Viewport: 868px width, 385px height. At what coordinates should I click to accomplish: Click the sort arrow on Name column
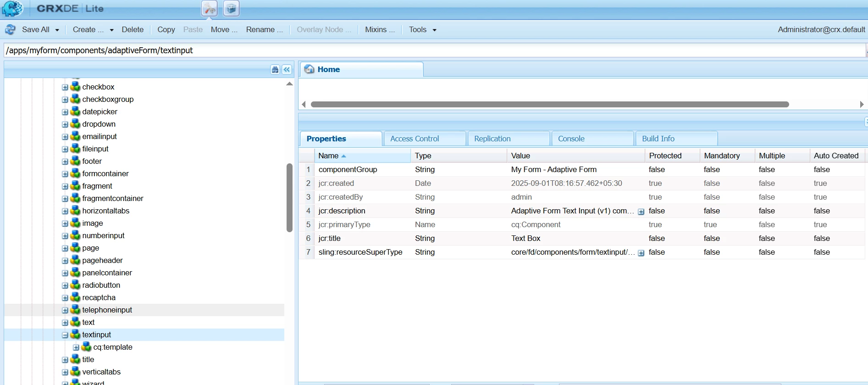[x=344, y=156]
